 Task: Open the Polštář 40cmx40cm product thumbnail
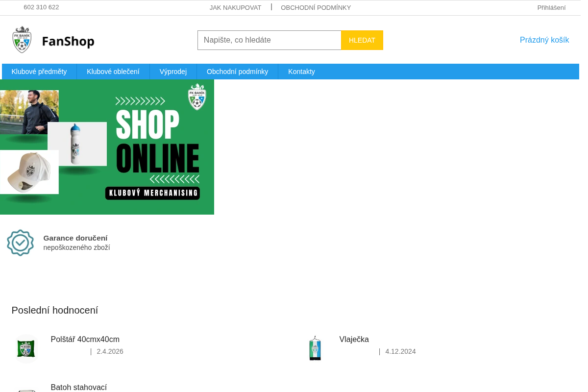pyautogui.click(x=26, y=348)
